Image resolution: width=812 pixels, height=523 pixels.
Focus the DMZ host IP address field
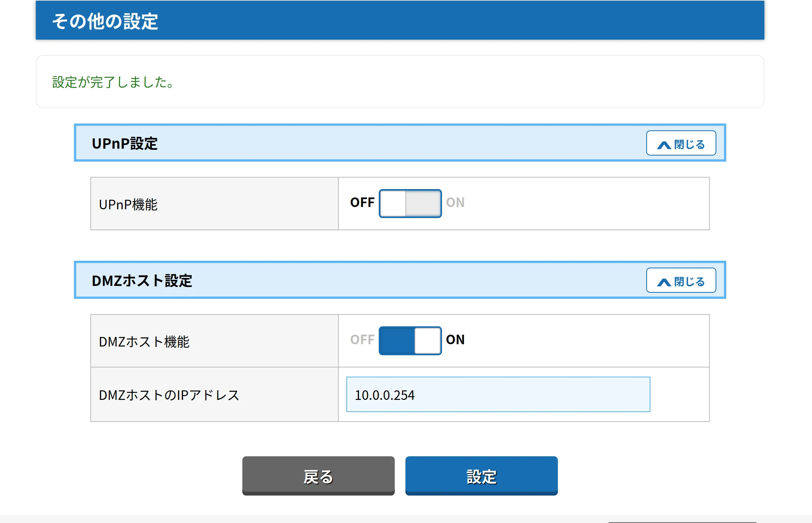coord(498,395)
